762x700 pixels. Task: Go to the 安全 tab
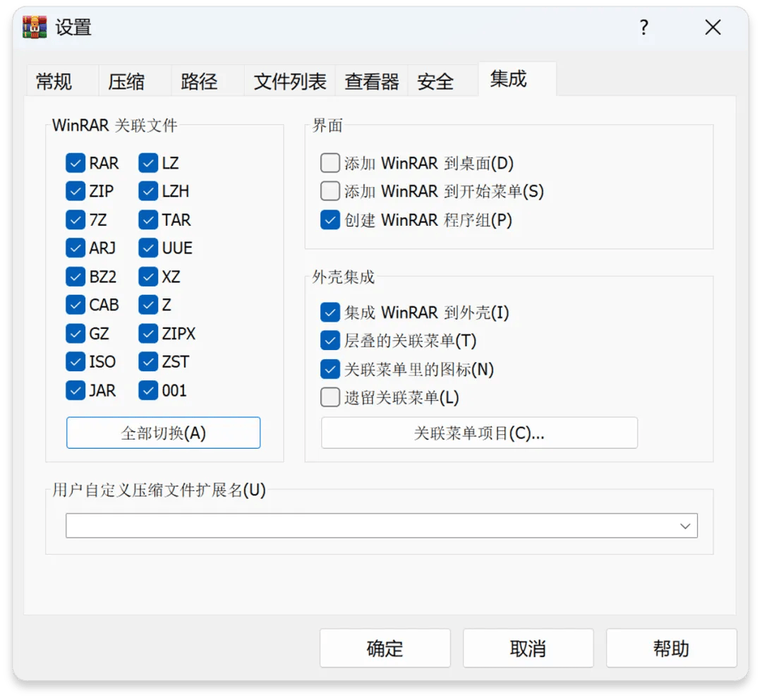click(435, 82)
